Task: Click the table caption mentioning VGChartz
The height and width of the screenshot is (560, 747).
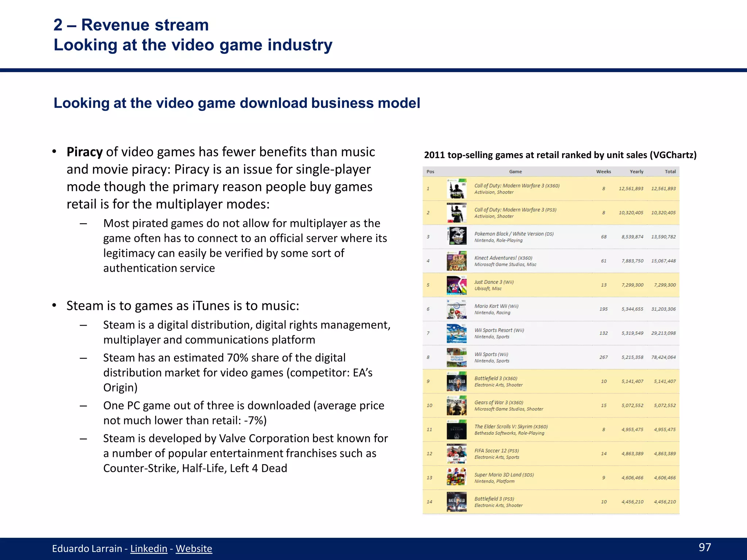Action: pyautogui.click(x=560, y=155)
